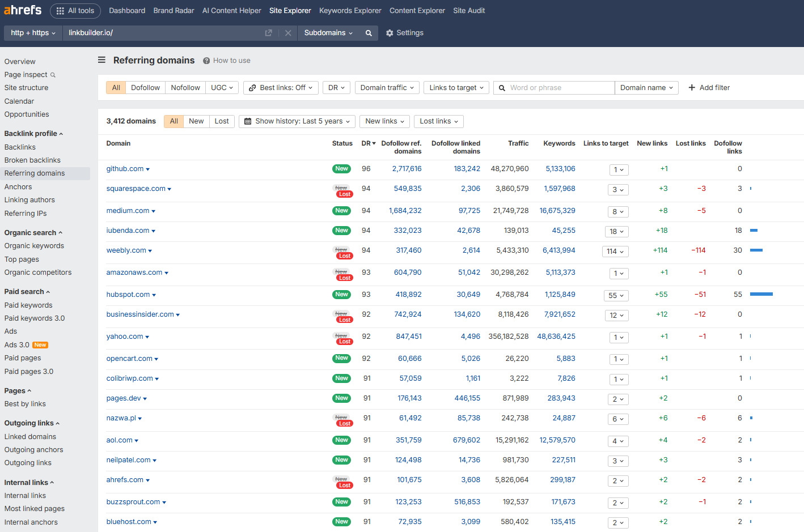804x532 pixels.
Task: Enable the Dofollow links filter
Action: pos(145,87)
